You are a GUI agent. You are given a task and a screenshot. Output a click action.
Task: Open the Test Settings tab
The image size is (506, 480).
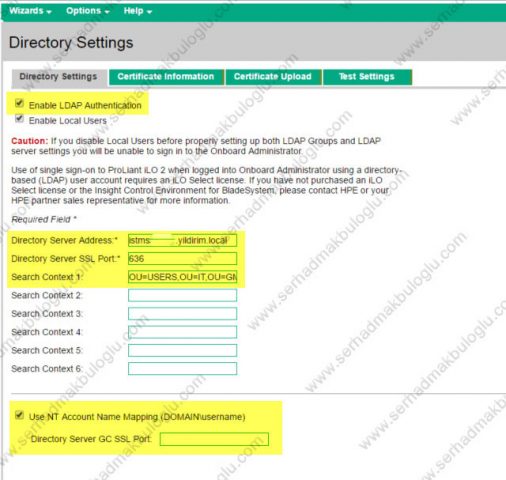point(367,77)
